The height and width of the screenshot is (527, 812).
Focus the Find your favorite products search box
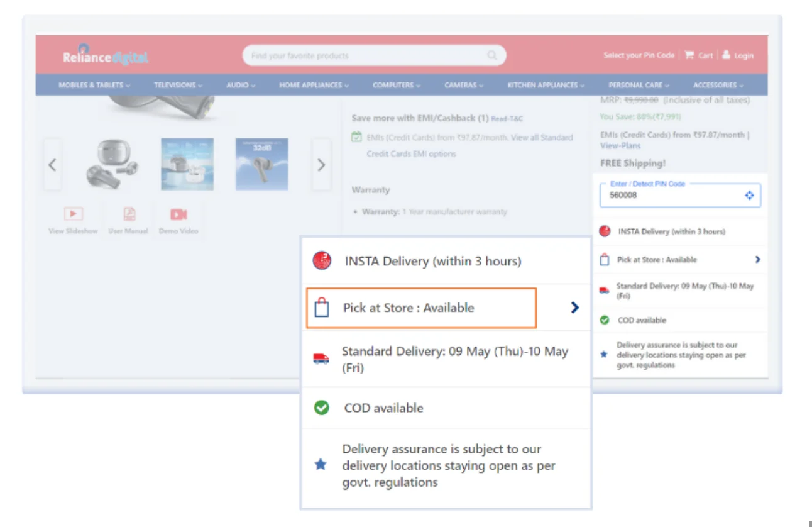coord(374,56)
